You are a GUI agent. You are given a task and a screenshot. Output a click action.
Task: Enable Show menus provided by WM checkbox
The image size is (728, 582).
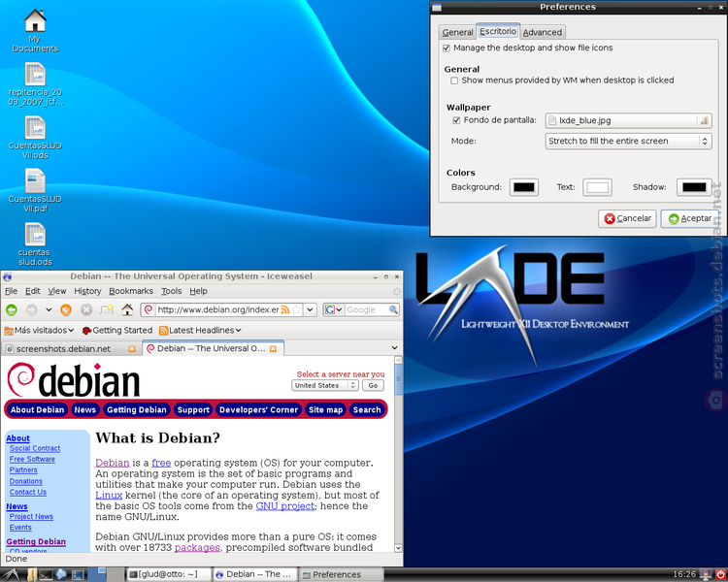pyautogui.click(x=454, y=81)
